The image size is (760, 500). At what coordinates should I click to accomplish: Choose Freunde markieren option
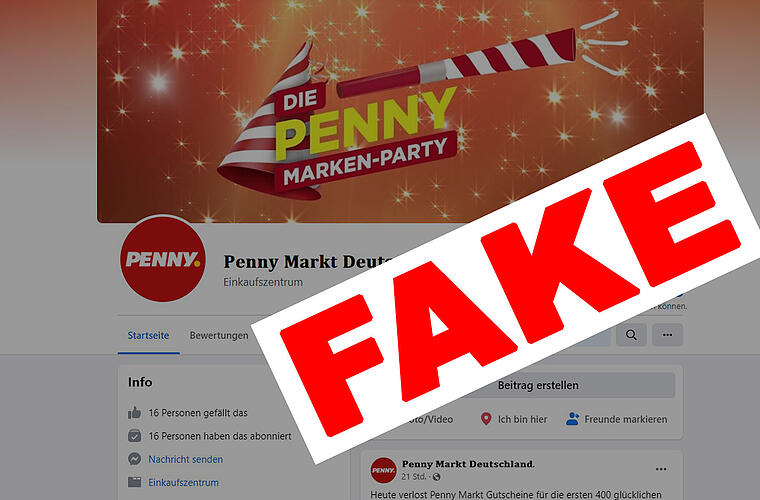[x=617, y=419]
